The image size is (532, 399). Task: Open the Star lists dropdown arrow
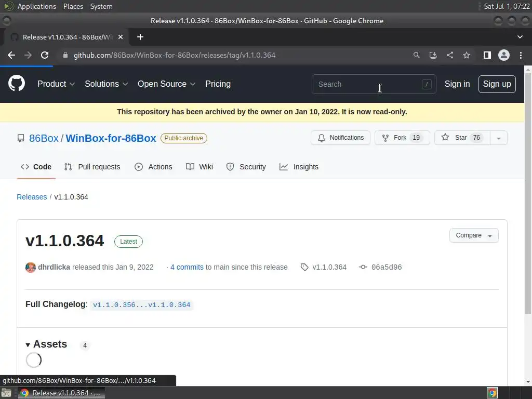pos(499,138)
